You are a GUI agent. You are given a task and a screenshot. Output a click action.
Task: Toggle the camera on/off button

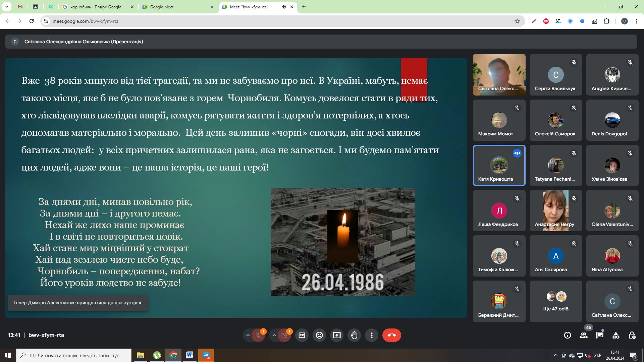pos(284,335)
